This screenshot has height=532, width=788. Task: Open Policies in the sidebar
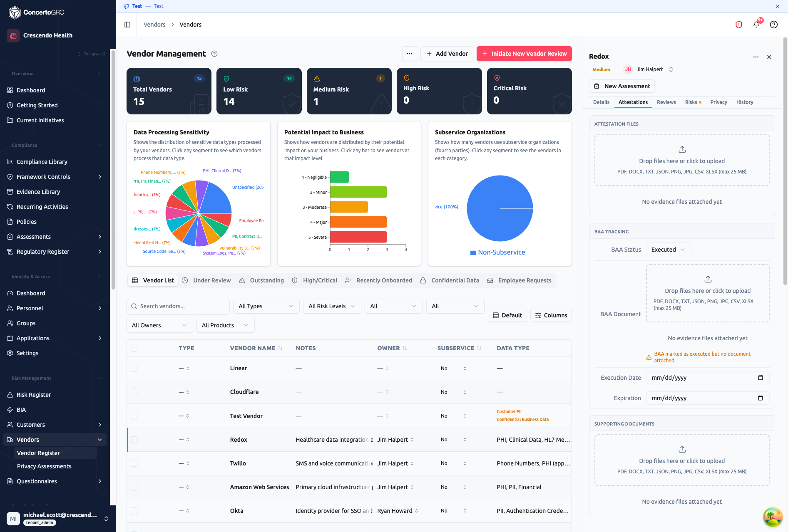coord(27,222)
